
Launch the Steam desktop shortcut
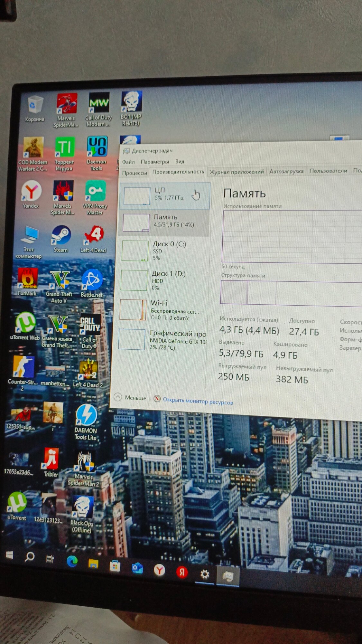(x=61, y=239)
